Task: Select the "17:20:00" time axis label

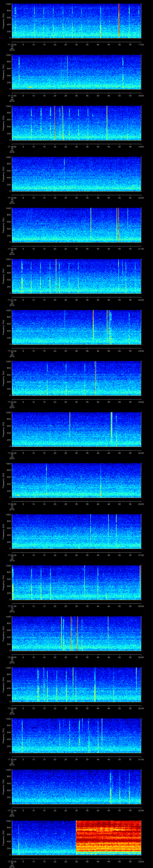Action: tap(12, 249)
